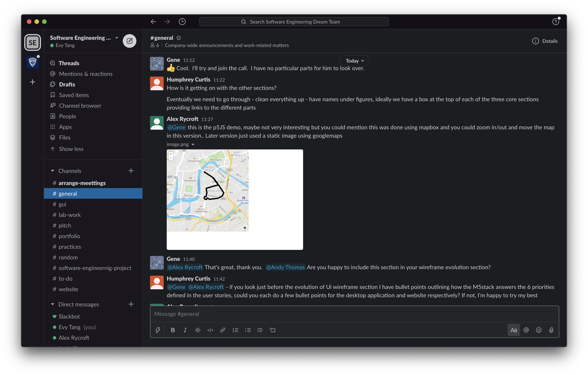Click the attach file paperclip icon
This screenshot has width=588, height=375.
pyautogui.click(x=551, y=330)
